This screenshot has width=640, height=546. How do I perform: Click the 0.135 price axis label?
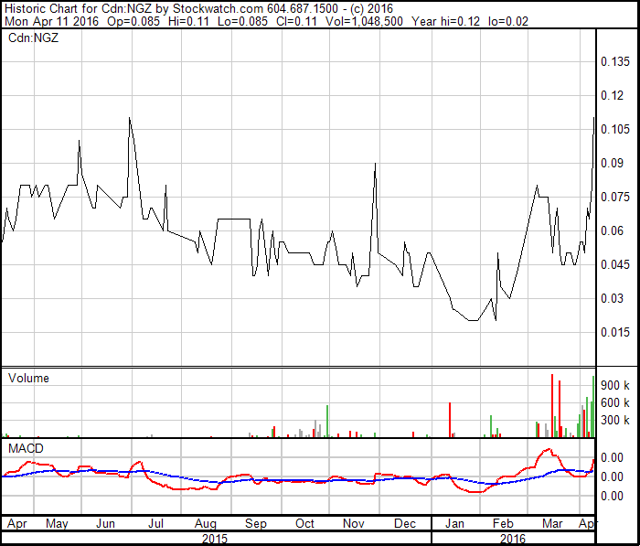coord(615,62)
